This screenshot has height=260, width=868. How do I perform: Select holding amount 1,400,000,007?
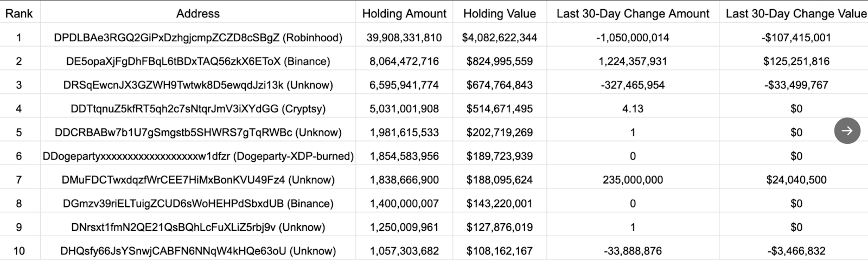[404, 204]
